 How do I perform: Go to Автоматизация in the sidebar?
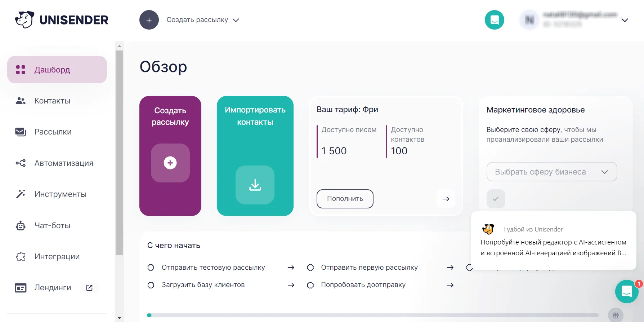63,163
